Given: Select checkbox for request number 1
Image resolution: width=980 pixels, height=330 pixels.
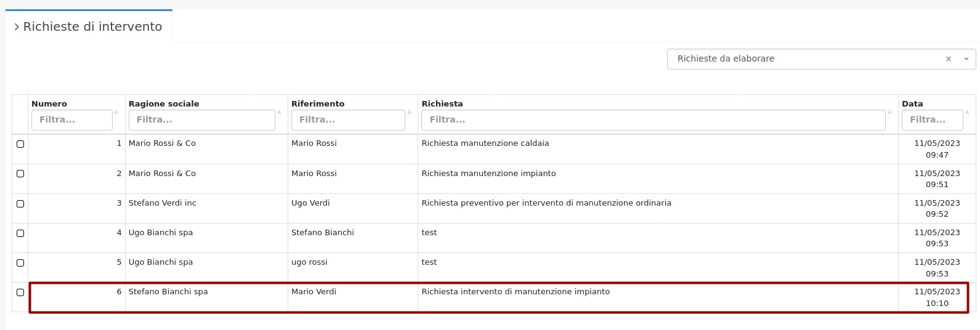Looking at the screenshot, I should [x=20, y=144].
